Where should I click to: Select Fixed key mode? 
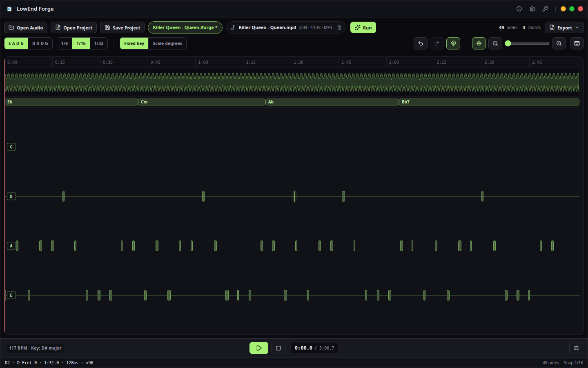tap(134, 43)
